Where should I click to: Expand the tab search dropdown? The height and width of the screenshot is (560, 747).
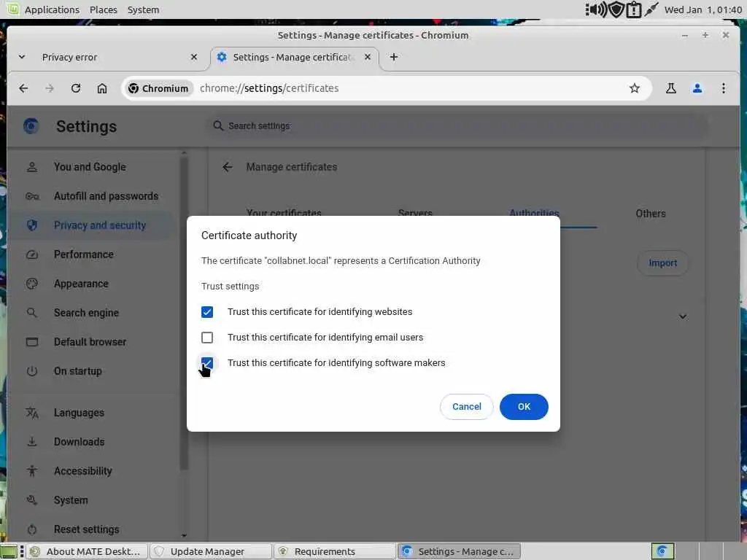point(22,57)
